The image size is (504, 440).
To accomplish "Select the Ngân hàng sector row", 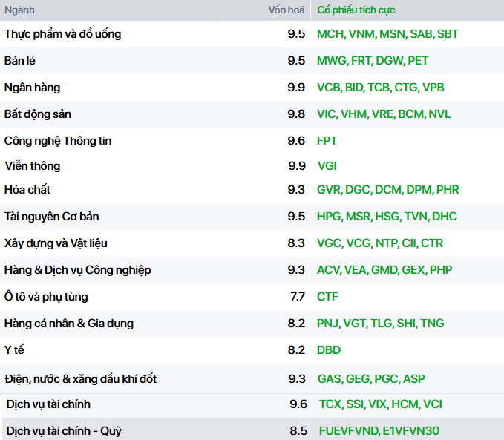I will [x=252, y=88].
